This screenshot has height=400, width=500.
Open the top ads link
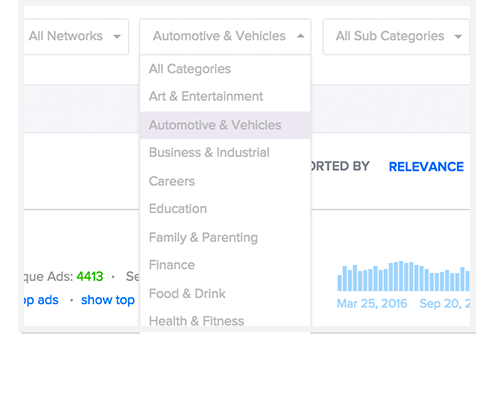41,300
